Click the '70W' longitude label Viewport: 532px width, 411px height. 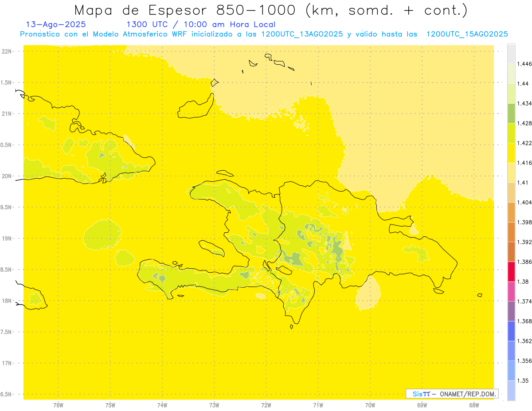tap(370, 405)
